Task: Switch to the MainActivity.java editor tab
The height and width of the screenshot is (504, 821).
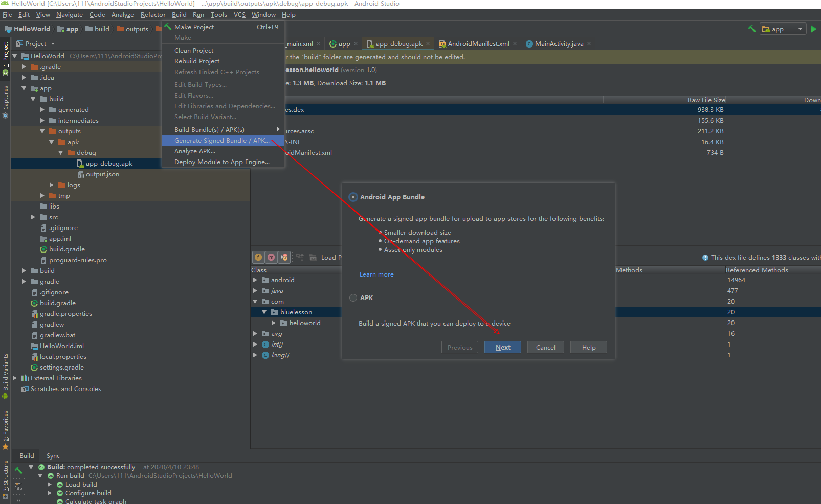Action: point(559,44)
